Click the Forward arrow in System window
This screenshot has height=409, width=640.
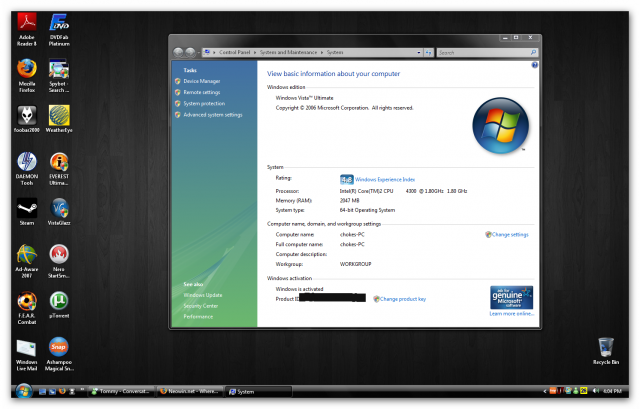click(190, 52)
